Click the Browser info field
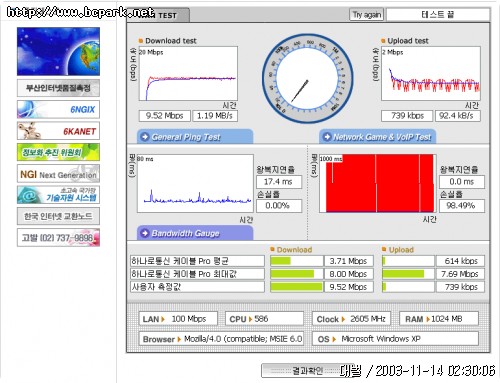 [221, 339]
